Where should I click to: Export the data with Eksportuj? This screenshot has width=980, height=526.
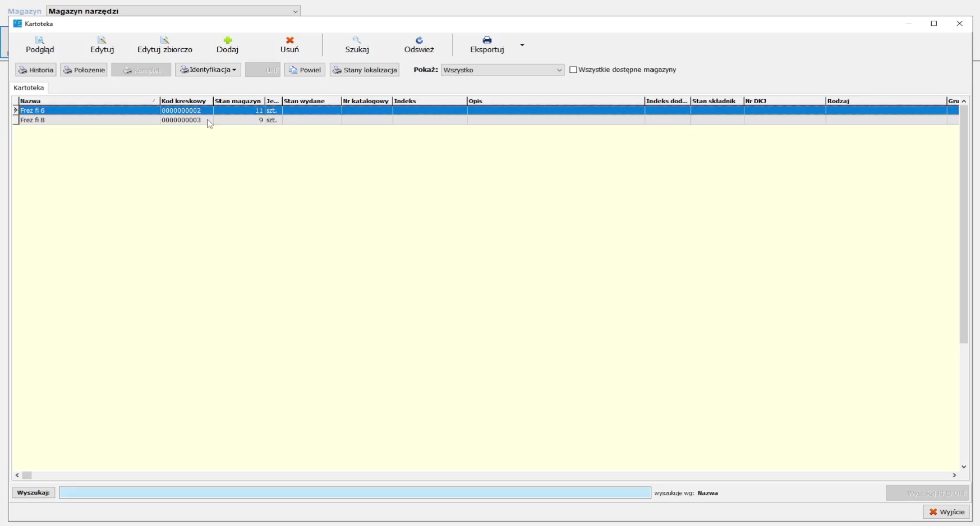tap(487, 44)
